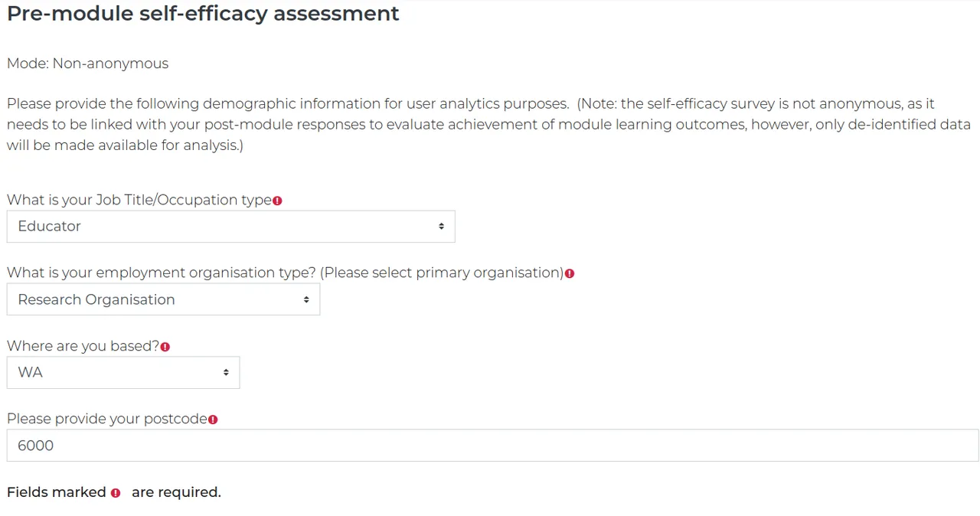Click the arrow on the WA select box
The image size is (980, 516).
click(226, 372)
